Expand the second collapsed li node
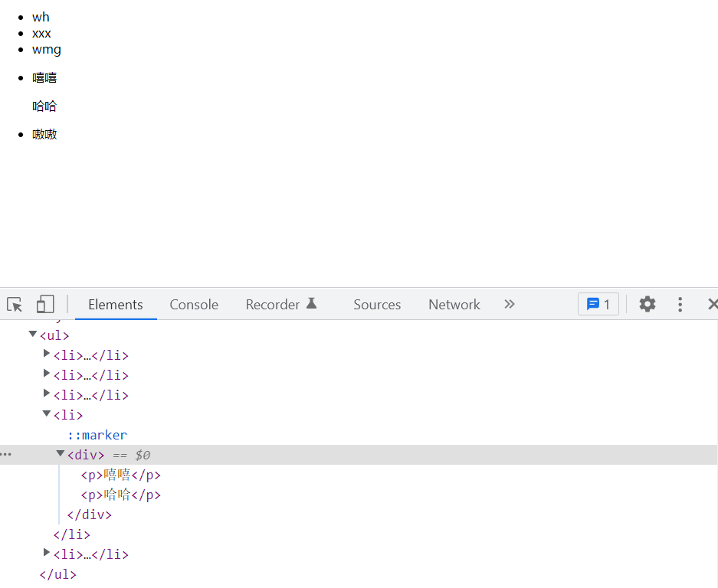718x588 pixels. [x=46, y=374]
